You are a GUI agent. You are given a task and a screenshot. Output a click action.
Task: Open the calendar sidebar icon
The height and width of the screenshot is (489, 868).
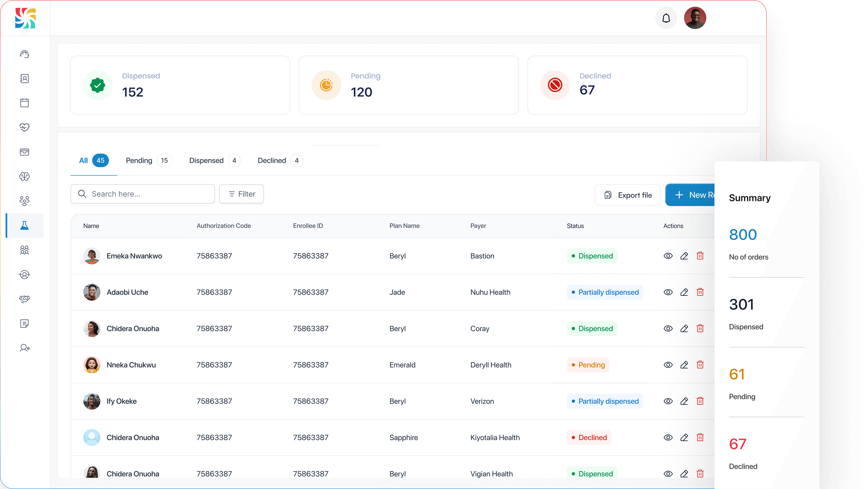tap(24, 103)
